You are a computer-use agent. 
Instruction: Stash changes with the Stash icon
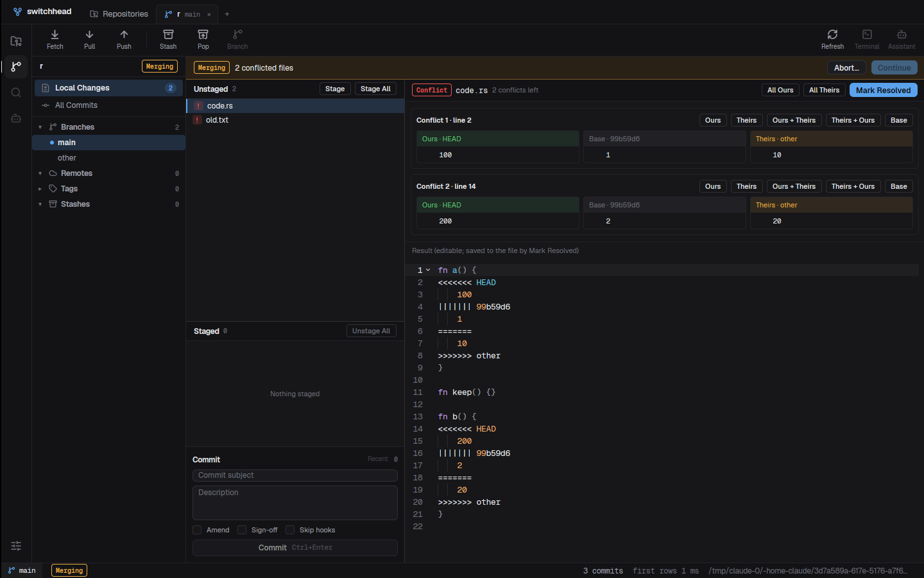pyautogui.click(x=168, y=39)
